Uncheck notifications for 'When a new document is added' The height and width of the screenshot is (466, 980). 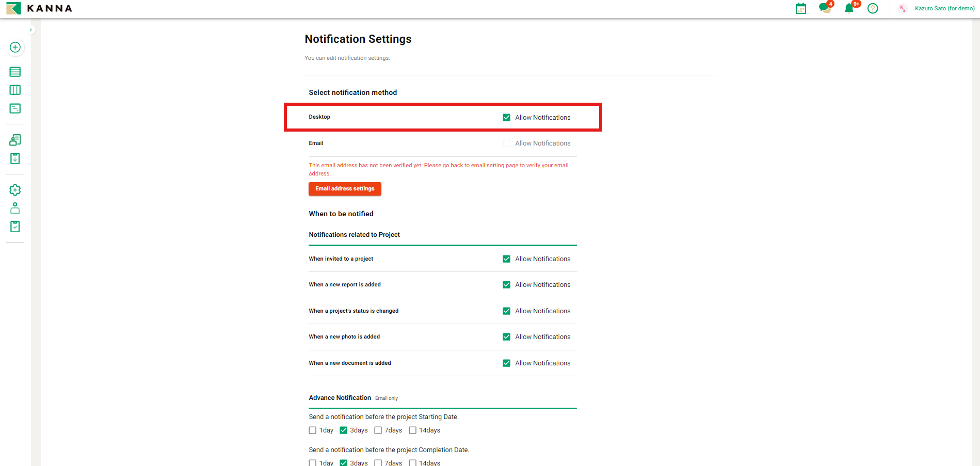(506, 363)
